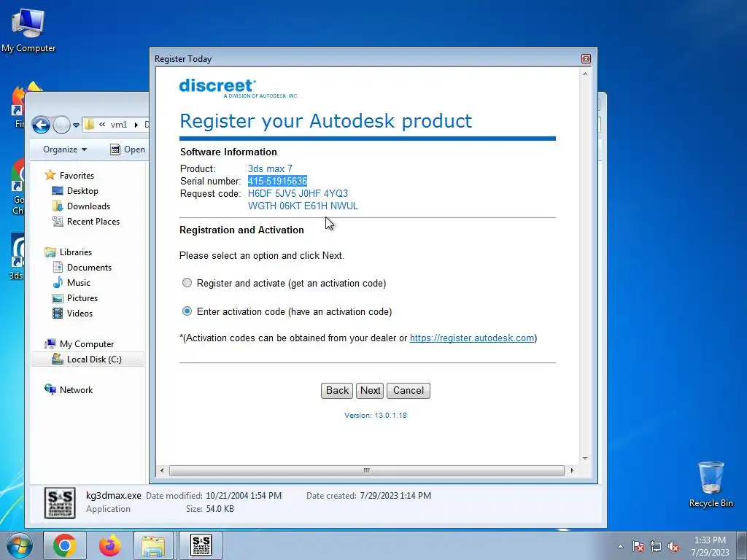Select Network in Explorer sidebar

click(76, 389)
